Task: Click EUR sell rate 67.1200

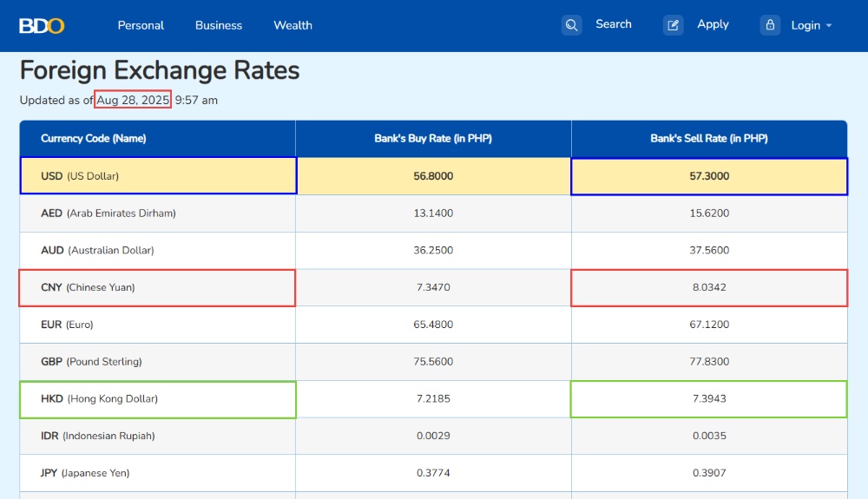Action: click(x=709, y=325)
